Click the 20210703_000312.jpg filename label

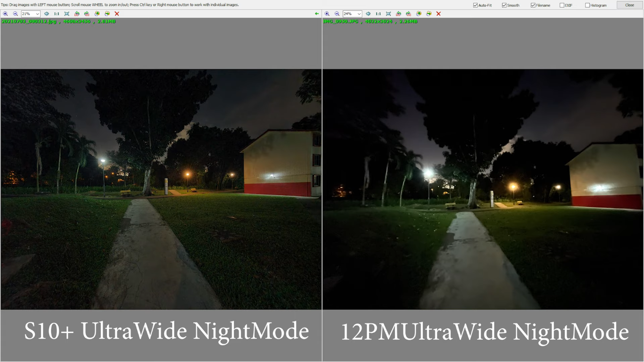(29, 21)
